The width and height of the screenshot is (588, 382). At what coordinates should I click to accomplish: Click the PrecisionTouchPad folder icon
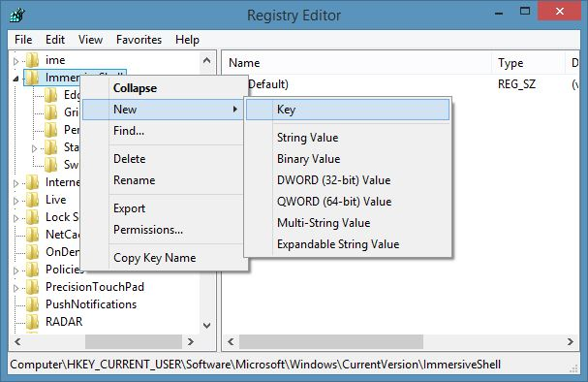coord(32,287)
